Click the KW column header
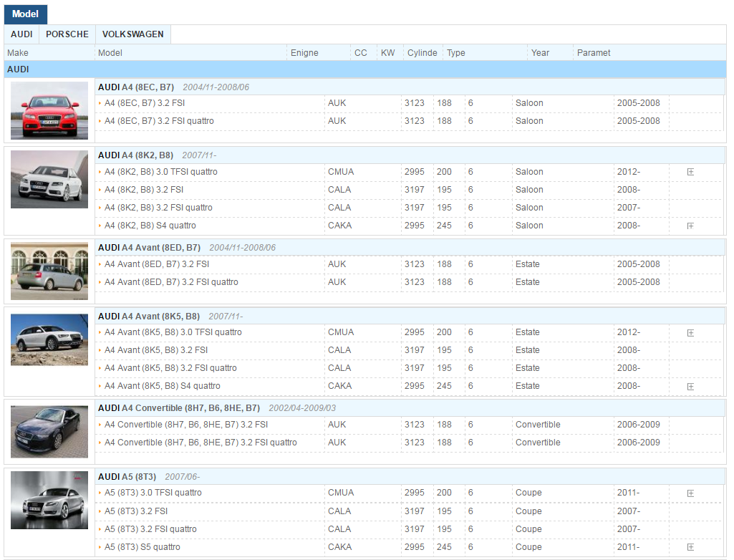The height and width of the screenshot is (560, 734). tap(390, 52)
